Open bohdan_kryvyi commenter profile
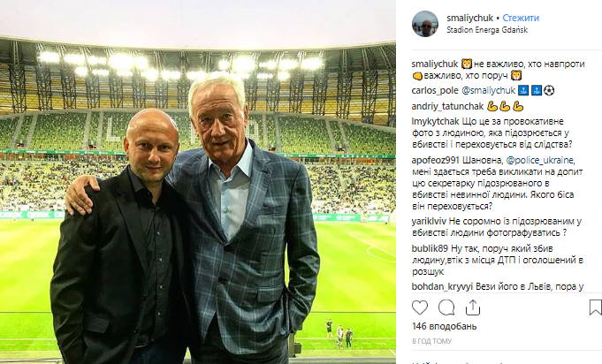Viewport: 602px width, 364px height. (442, 287)
